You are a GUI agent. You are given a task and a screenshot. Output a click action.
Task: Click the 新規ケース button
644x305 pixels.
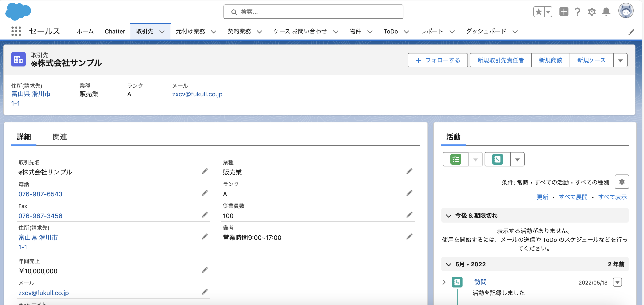pos(592,60)
